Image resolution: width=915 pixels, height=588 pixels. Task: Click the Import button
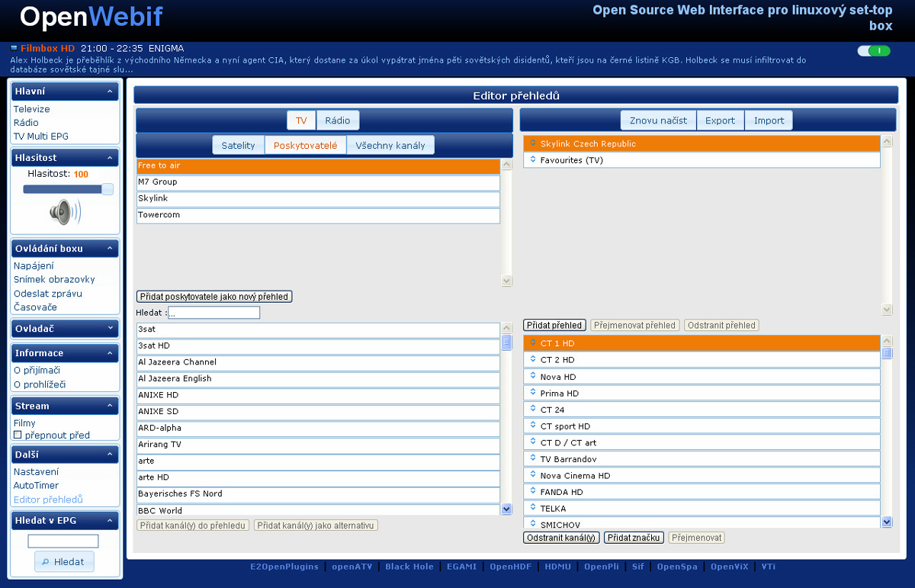pyautogui.click(x=769, y=120)
